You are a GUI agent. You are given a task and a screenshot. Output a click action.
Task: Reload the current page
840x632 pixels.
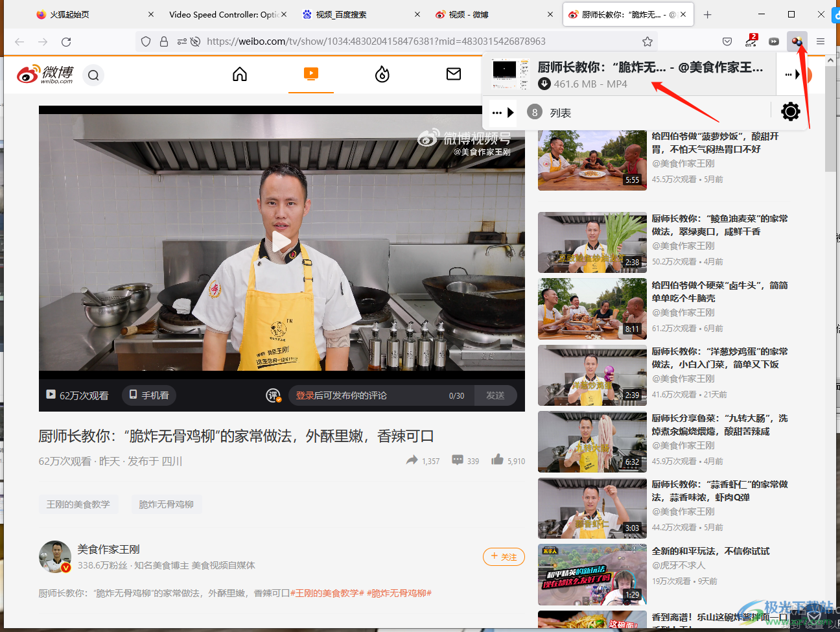tap(66, 41)
